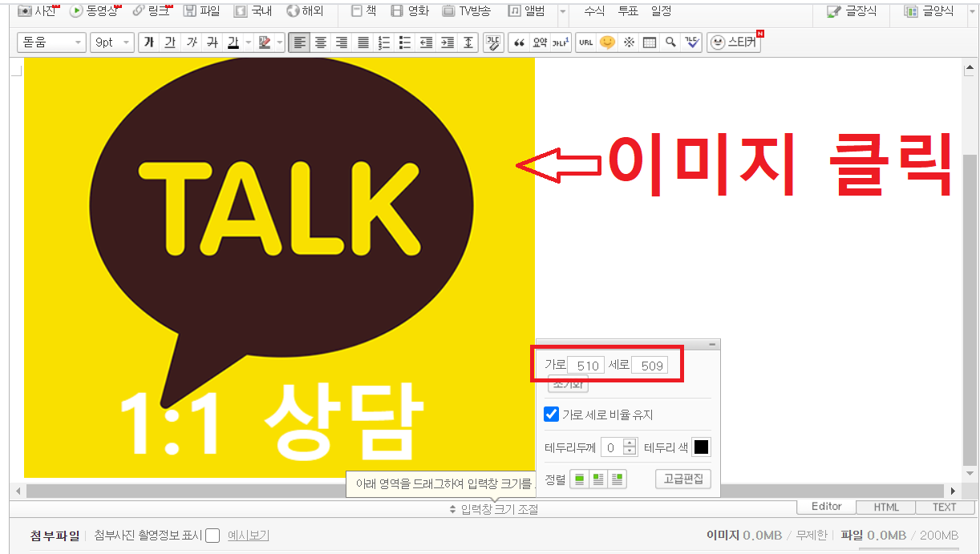The width and height of the screenshot is (980, 554).
Task: Switch to the TEXT editing tab
Action: tap(945, 507)
